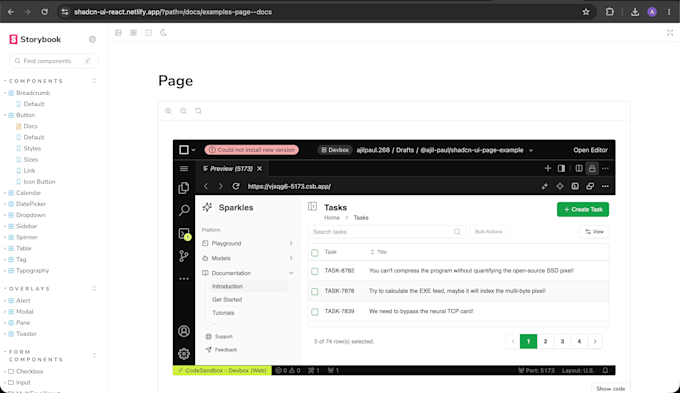The width and height of the screenshot is (680, 393).
Task: Open CodeSandbox terminal icon with badge
Action: (x=184, y=234)
